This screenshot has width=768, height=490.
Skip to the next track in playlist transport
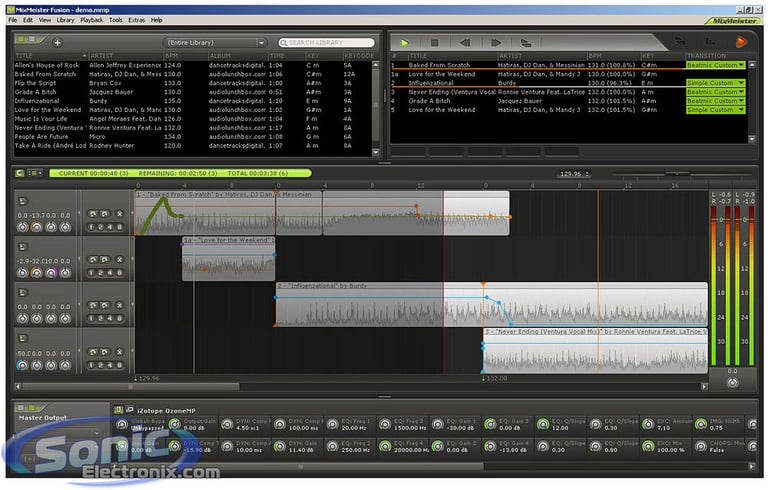(496, 43)
